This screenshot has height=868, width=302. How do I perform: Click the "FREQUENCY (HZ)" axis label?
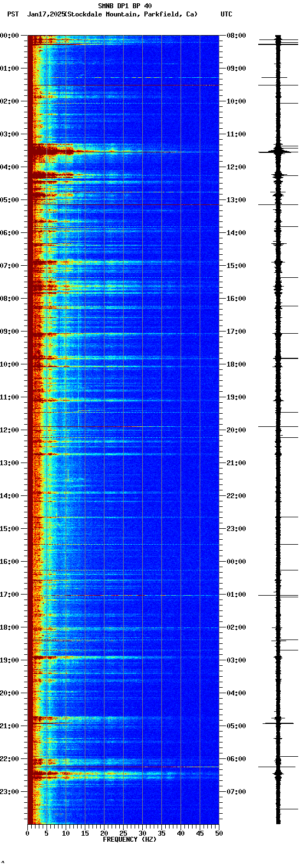coord(130,840)
